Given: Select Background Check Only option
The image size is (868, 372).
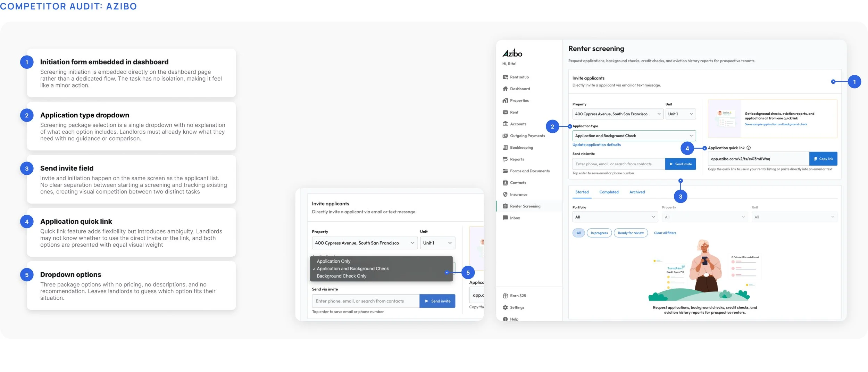Looking at the screenshot, I should [381, 276].
